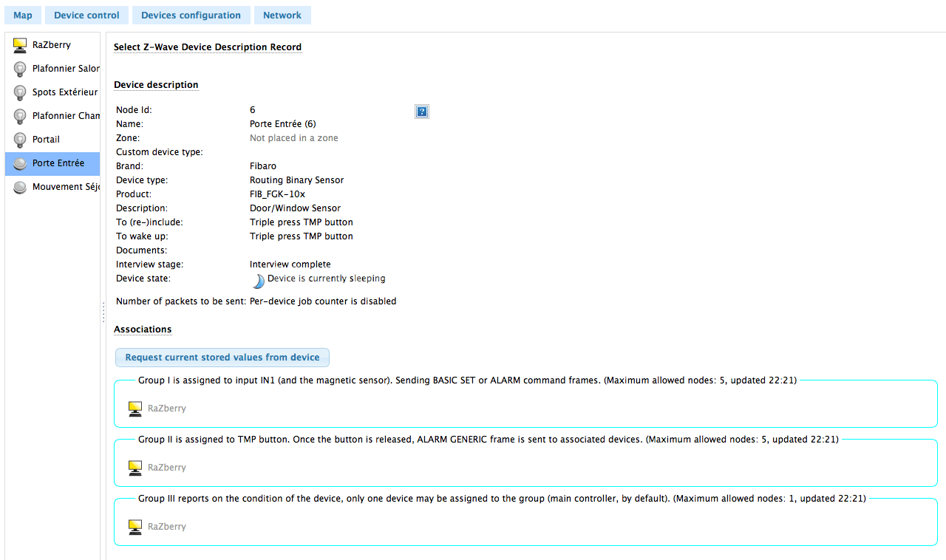Click the Fibaro brand value

[x=263, y=166]
